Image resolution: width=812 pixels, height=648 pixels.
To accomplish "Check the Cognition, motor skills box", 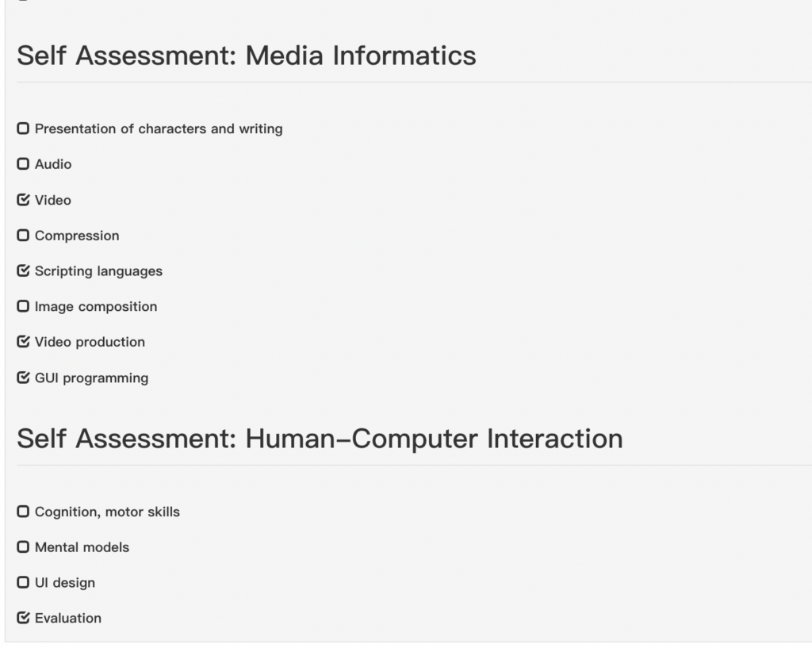I will point(23,512).
